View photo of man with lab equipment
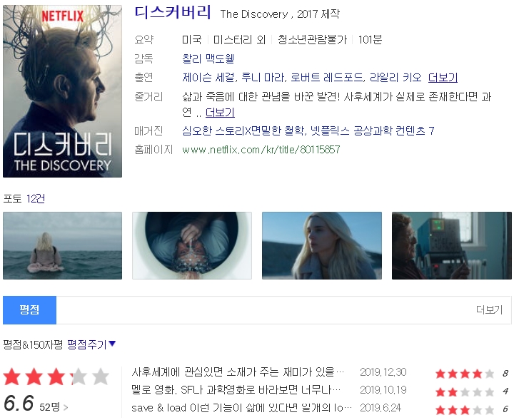Image resolution: width=514 pixels, height=420 pixels. coord(452,245)
